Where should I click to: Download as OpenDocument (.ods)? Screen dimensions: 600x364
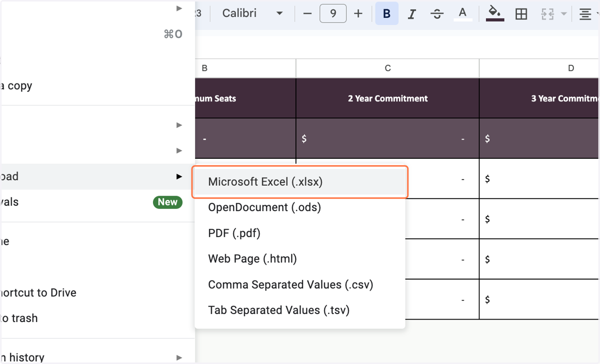pos(300,207)
